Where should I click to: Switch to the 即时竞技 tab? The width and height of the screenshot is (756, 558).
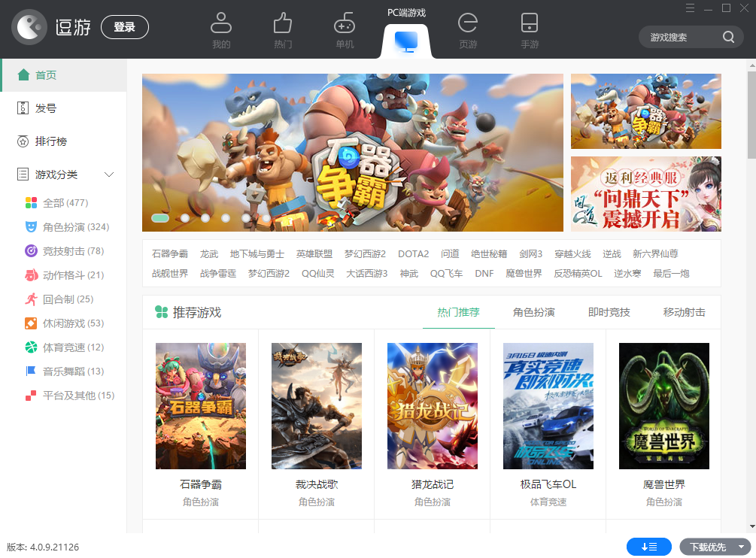[609, 312]
